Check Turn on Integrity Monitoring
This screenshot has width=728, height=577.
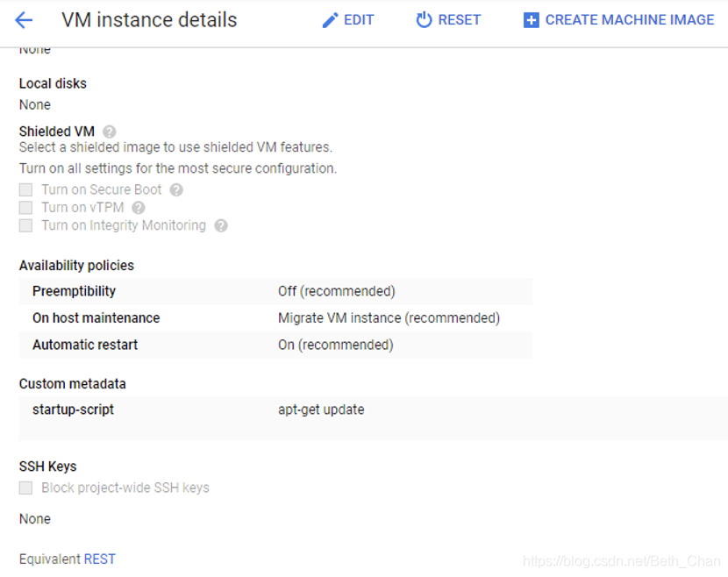coord(25,225)
